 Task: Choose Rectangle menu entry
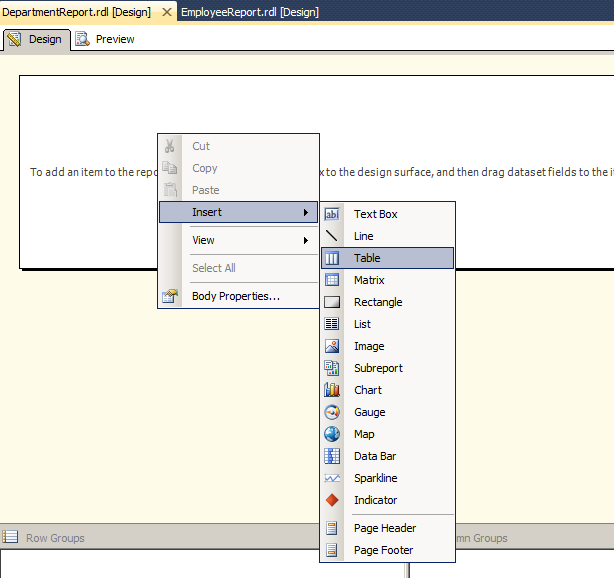point(387,302)
